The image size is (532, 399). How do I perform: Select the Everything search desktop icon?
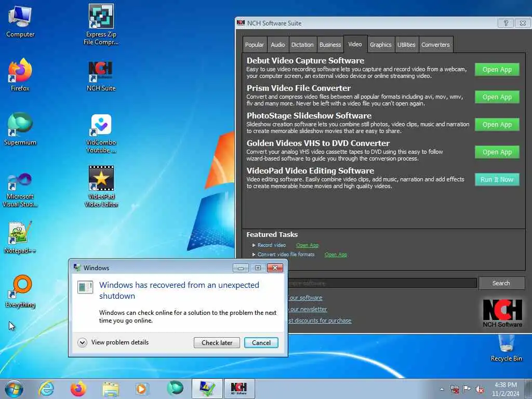(20, 291)
